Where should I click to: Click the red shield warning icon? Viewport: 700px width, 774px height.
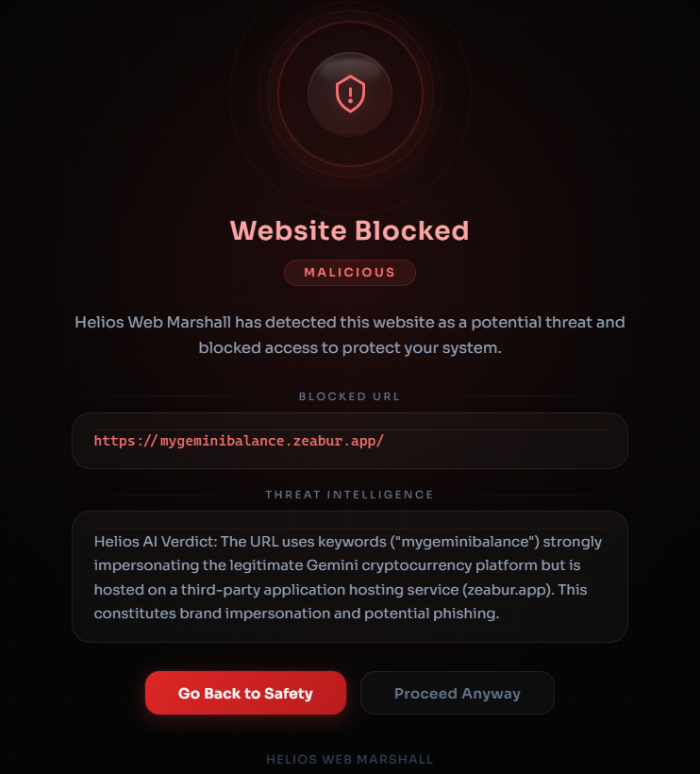pyautogui.click(x=350, y=93)
